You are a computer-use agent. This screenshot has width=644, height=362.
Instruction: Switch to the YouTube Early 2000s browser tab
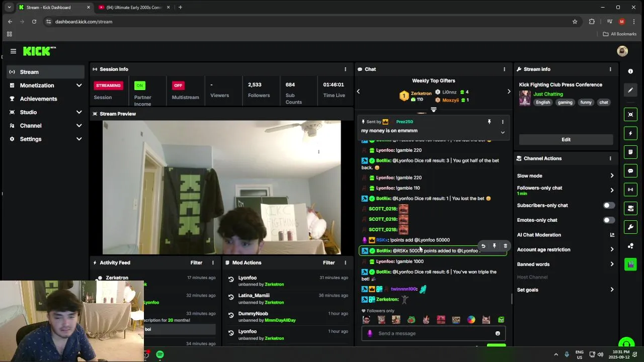pos(134,8)
